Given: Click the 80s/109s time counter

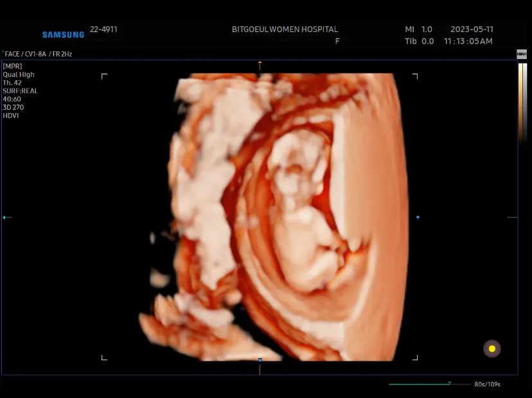Looking at the screenshot, I should (487, 385).
